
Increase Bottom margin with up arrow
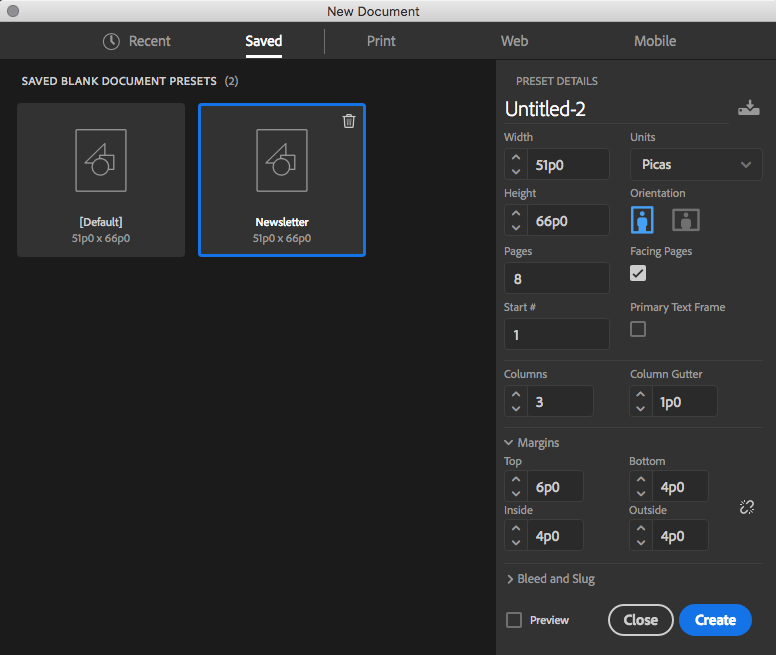coord(640,479)
